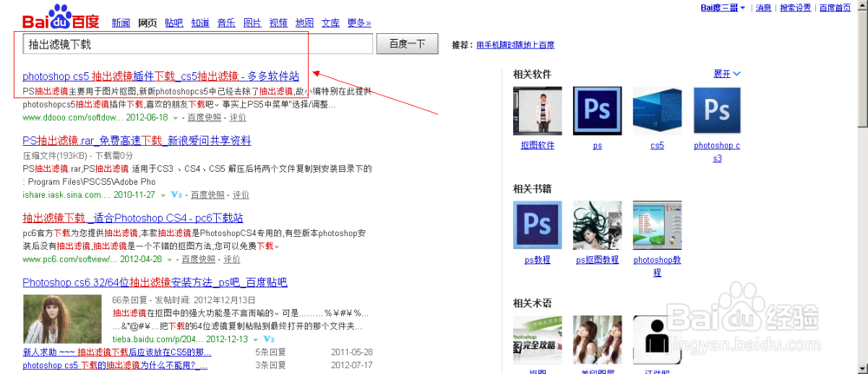This screenshot has height=374, width=868.
Task: Click 评价 for ddooo.com result
Action: click(x=238, y=118)
